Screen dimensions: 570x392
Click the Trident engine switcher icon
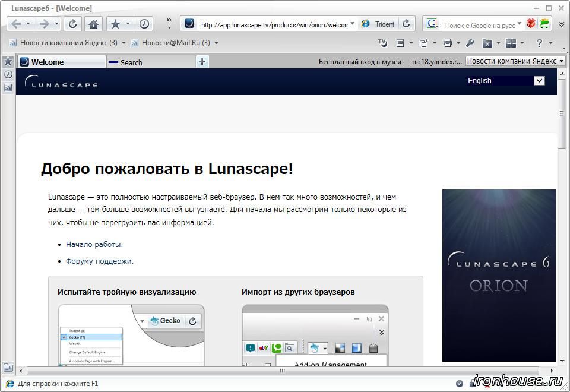365,24
